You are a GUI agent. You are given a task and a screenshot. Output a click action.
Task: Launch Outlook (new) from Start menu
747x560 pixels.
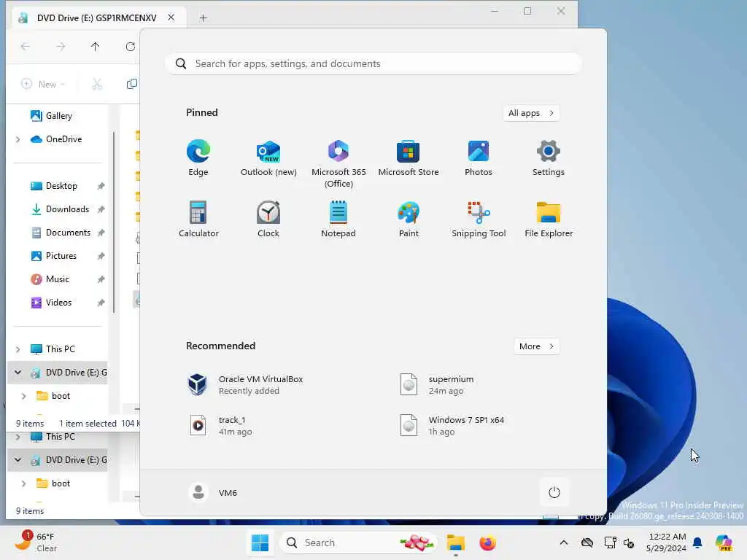(268, 158)
